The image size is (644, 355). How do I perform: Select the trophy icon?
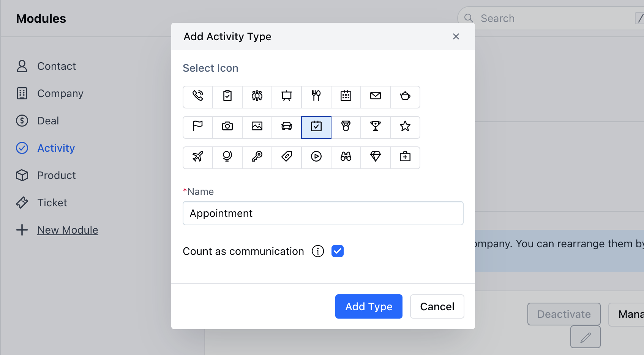(375, 126)
